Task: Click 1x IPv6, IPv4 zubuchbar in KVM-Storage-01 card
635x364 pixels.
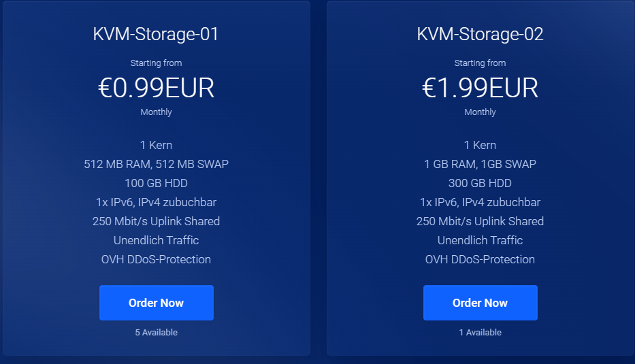Action: (156, 202)
